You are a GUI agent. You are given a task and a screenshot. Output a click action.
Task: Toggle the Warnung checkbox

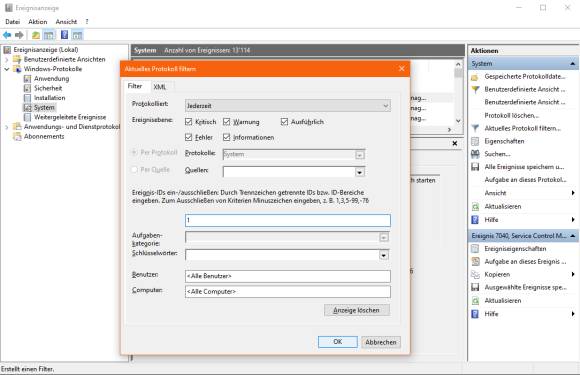tap(227, 122)
